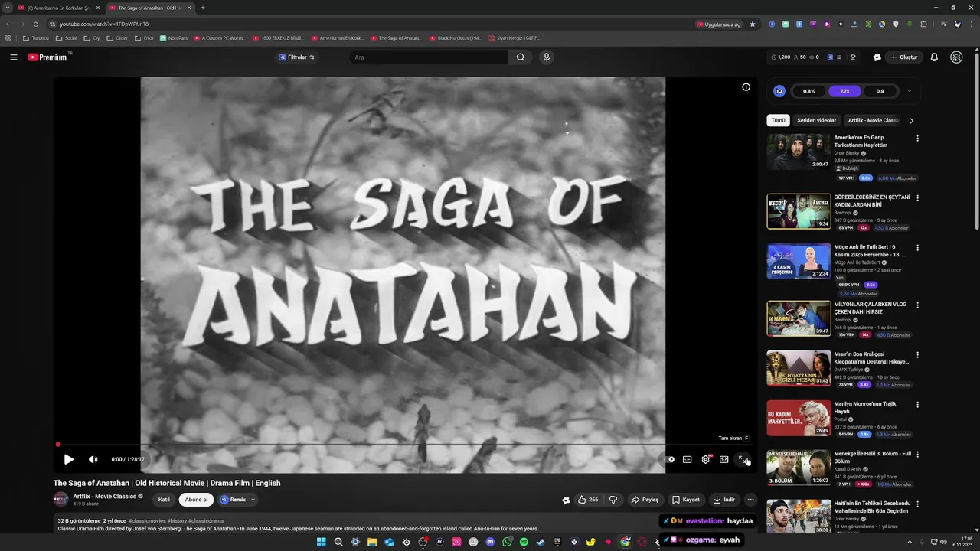Switch to Amerika'nın En Korkulan browser tab
The image size is (980, 551).
(x=58, y=8)
